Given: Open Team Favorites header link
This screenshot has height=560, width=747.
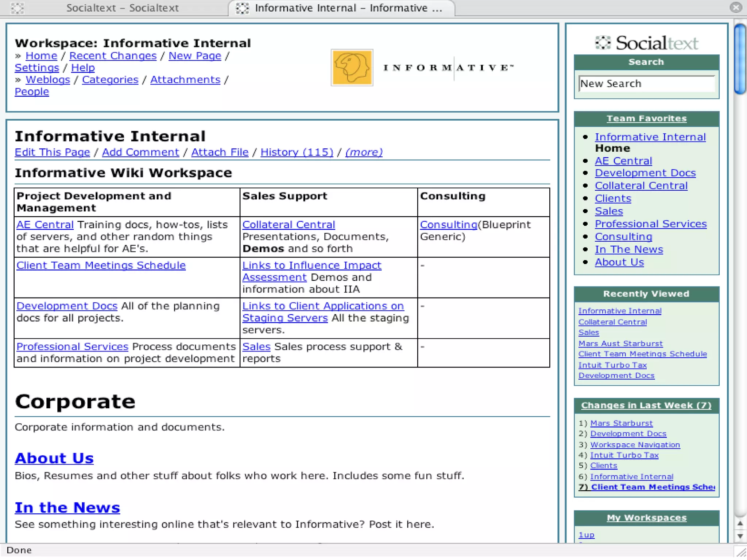Looking at the screenshot, I should click(x=646, y=118).
